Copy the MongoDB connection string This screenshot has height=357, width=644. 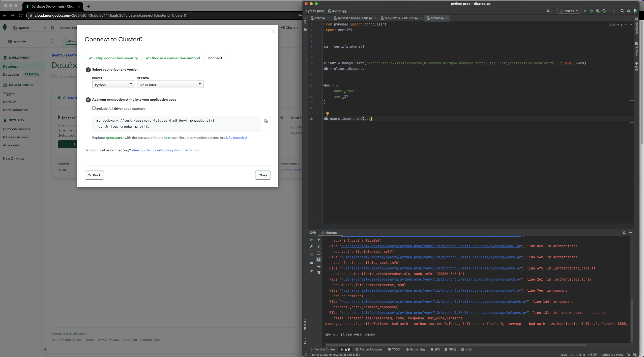click(x=266, y=121)
